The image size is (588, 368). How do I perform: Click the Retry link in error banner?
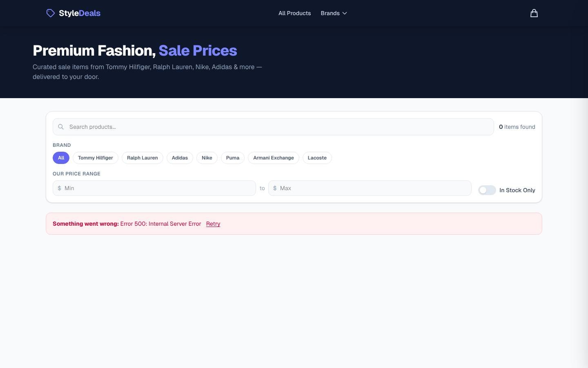213,224
